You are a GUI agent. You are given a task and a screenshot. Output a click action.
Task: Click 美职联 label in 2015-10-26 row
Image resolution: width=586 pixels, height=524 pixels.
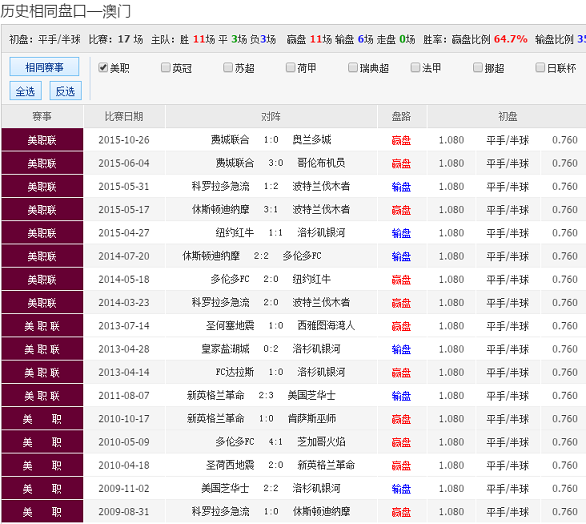tap(42, 140)
